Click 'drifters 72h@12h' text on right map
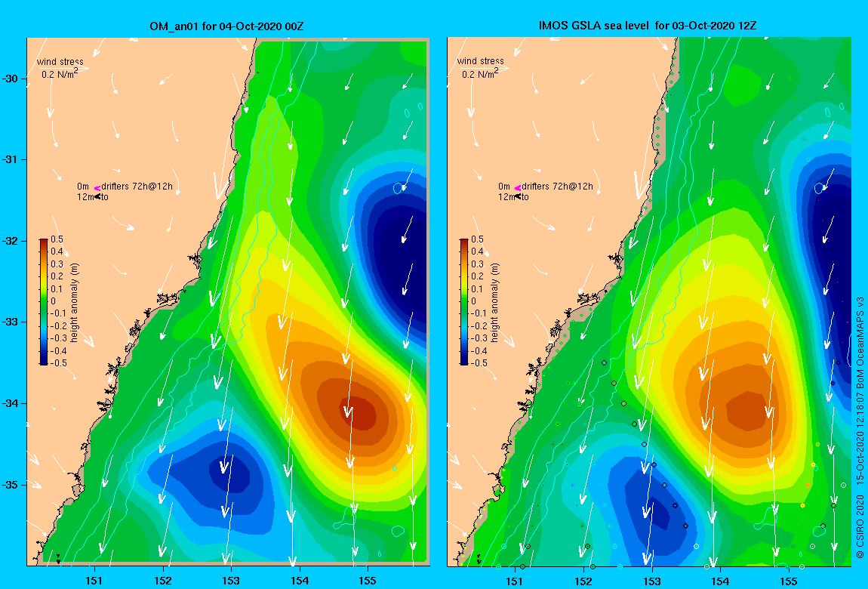 (558, 187)
